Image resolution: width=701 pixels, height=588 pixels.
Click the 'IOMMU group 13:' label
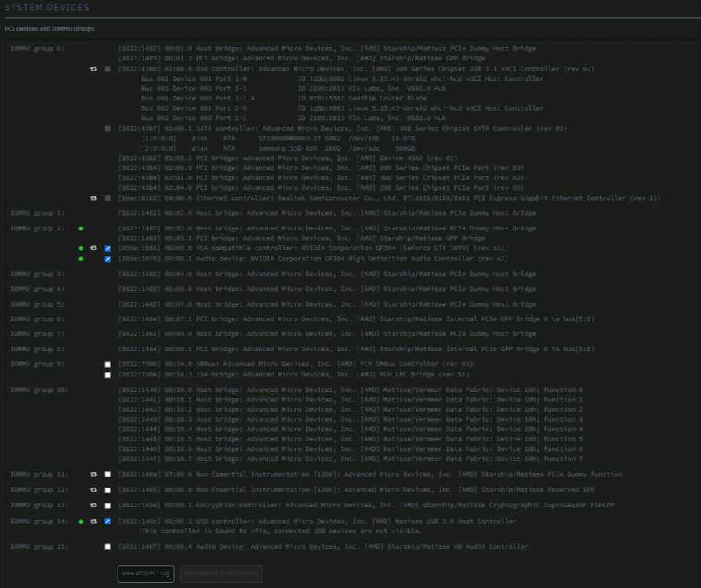pos(39,505)
